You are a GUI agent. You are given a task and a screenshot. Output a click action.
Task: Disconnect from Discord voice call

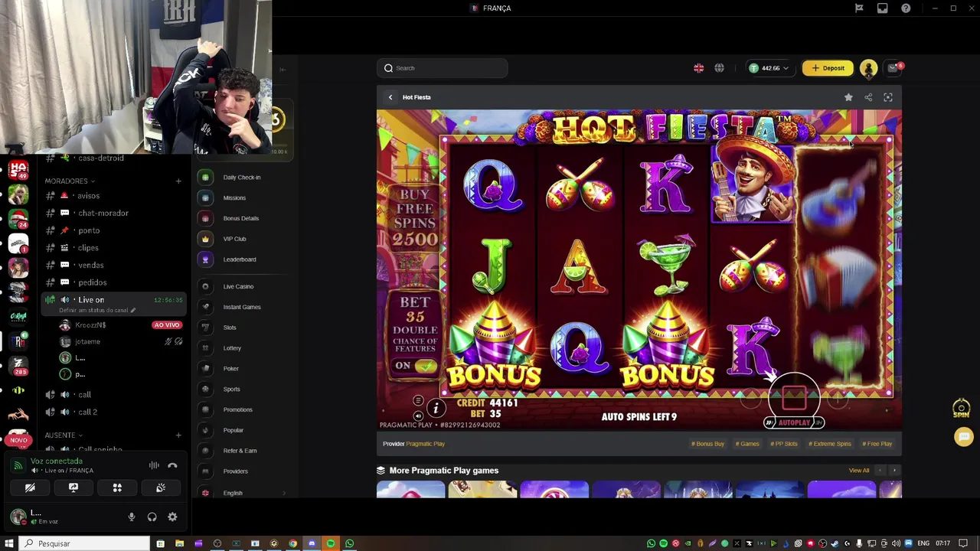[x=172, y=465]
